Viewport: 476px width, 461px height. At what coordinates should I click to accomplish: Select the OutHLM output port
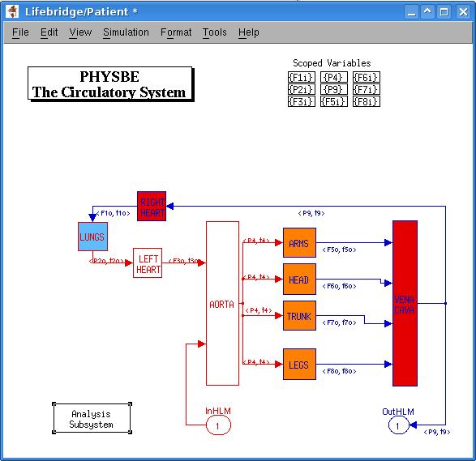pos(398,425)
